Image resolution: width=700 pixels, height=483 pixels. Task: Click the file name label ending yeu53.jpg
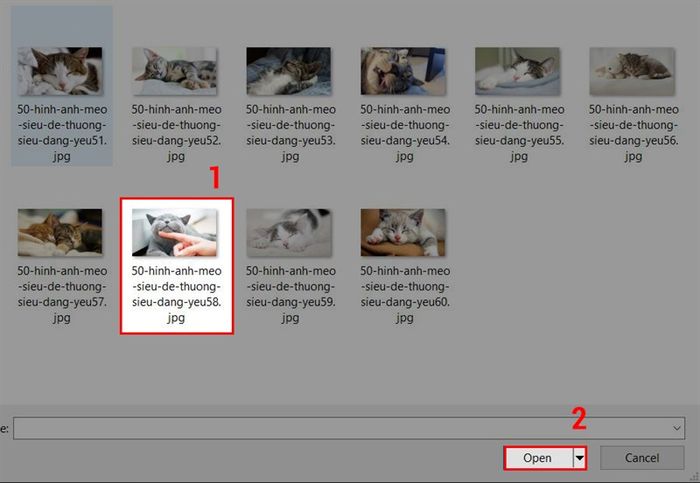291,133
